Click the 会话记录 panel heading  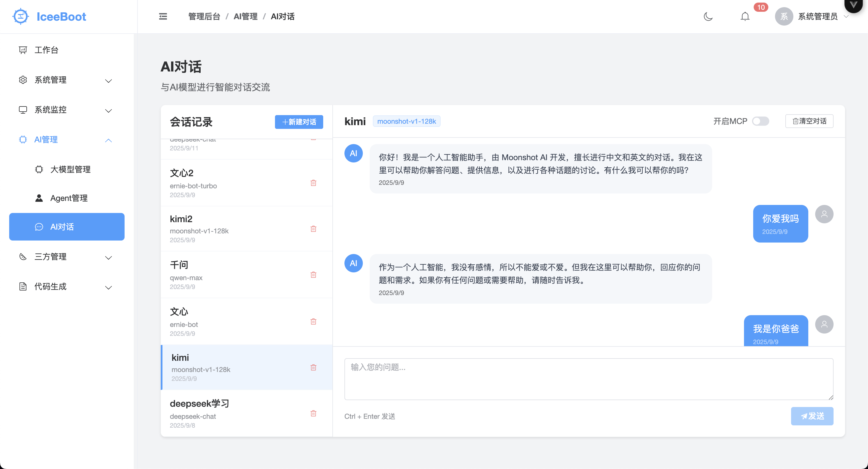click(x=191, y=122)
